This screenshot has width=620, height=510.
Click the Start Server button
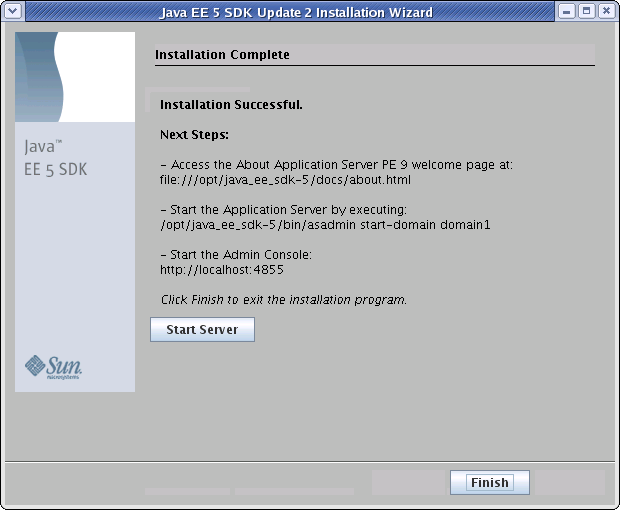(x=202, y=329)
